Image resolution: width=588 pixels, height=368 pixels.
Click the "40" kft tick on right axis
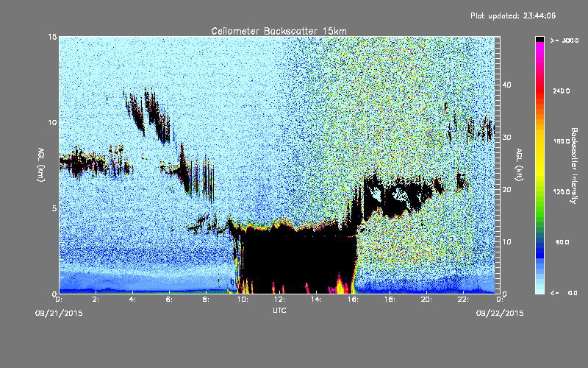506,85
